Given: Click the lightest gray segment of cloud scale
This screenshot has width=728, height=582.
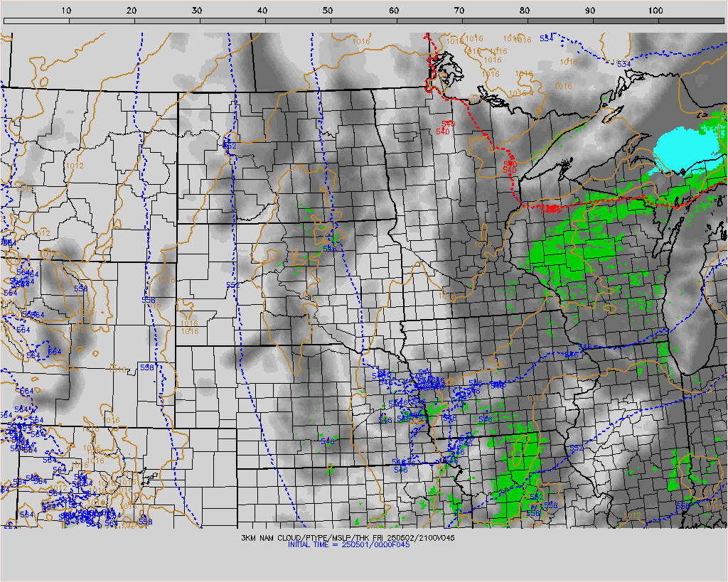Looking at the screenshot, I should [37, 21].
